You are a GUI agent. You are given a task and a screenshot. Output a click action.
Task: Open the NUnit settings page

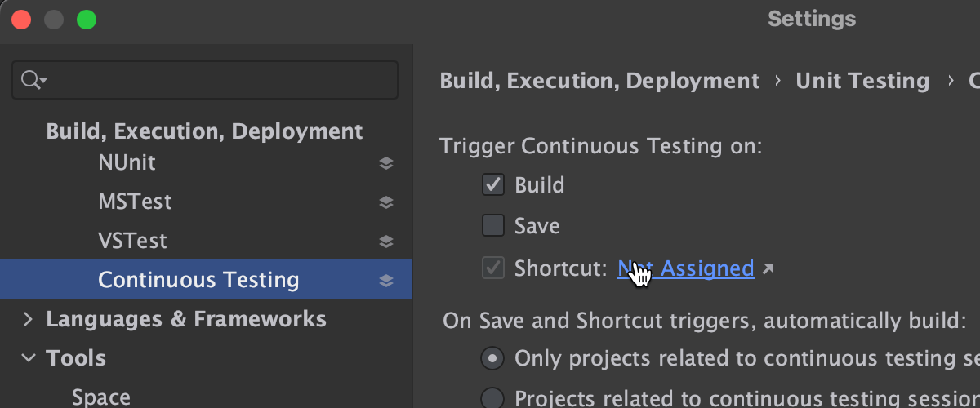pos(127,163)
